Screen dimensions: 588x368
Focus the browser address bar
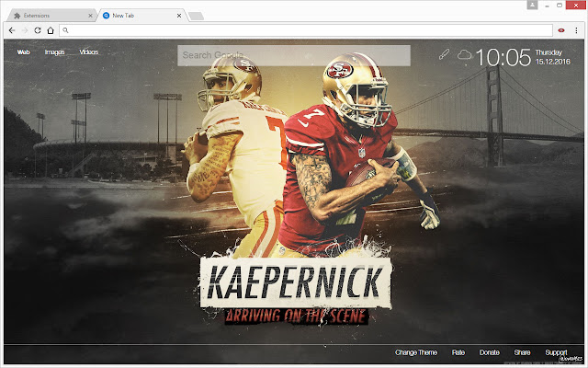click(306, 30)
